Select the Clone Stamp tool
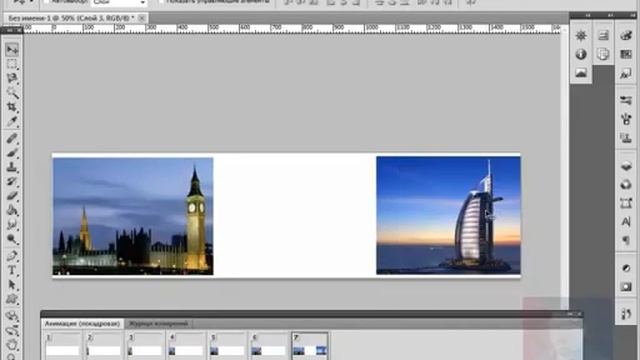 pos(12,167)
